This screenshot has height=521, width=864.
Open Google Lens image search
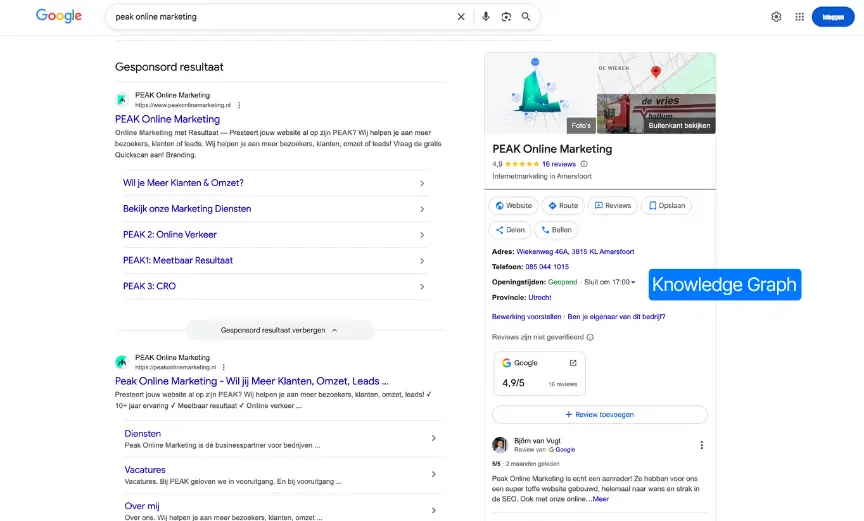(x=506, y=17)
